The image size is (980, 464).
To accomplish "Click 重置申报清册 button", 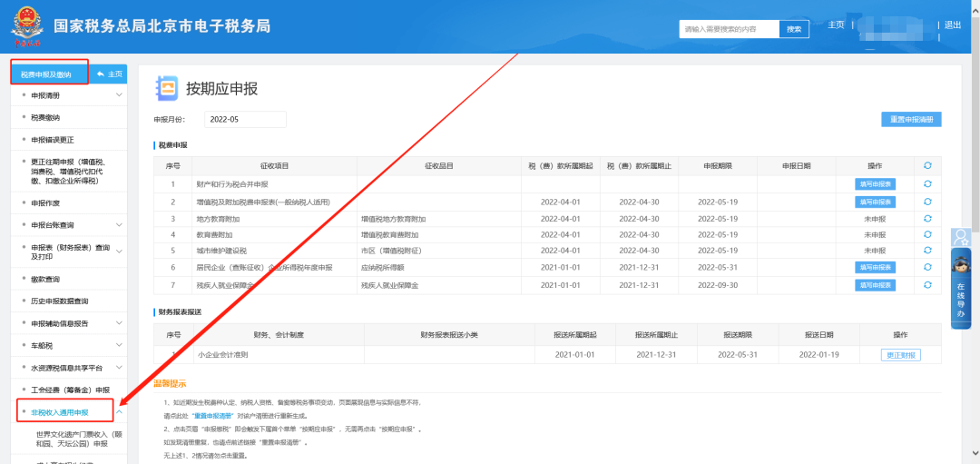I will [x=911, y=120].
